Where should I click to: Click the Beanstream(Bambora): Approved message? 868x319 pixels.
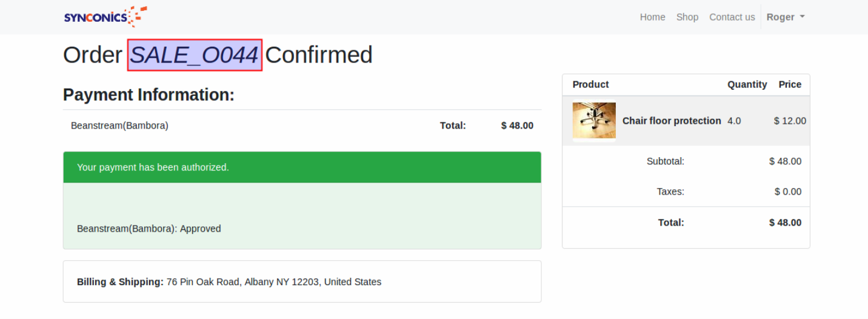pos(149,229)
